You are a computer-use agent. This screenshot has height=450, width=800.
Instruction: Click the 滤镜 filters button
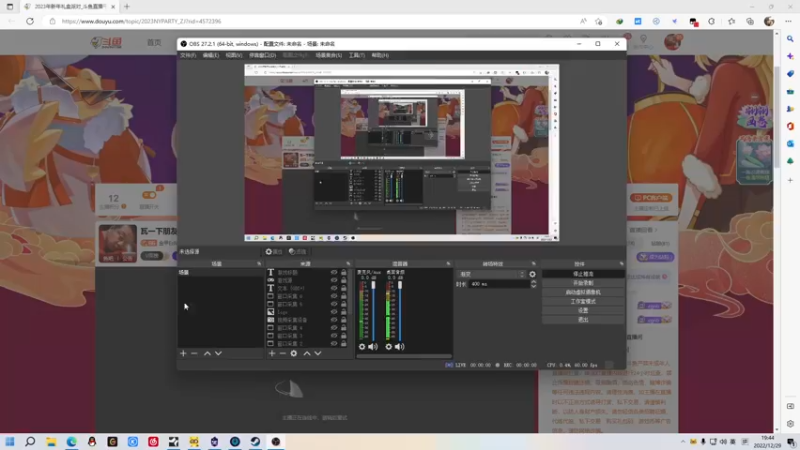(x=297, y=252)
